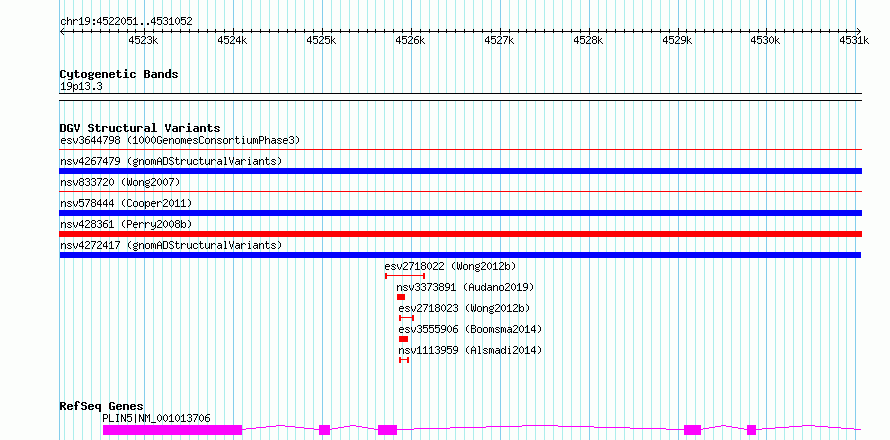Click the 4525k ruler tick label
Image resolution: width=890 pixels, height=440 pixels.
click(x=321, y=40)
